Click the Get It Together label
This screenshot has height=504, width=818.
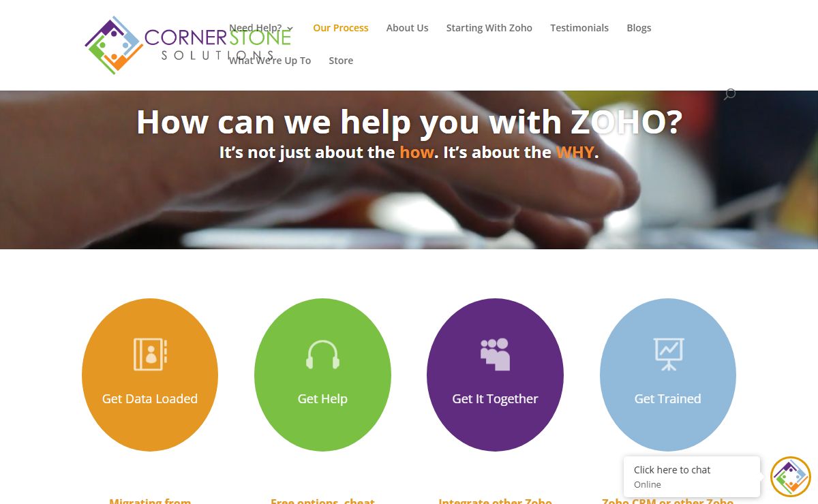pyautogui.click(x=495, y=399)
